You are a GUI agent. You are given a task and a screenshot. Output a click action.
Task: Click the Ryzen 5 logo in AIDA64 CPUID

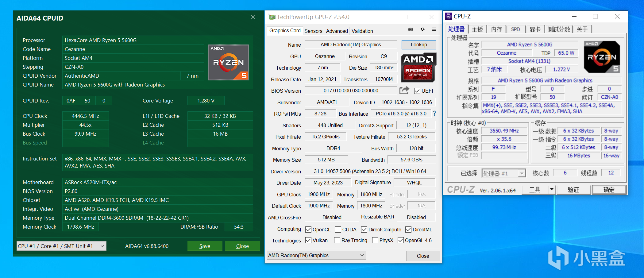229,63
